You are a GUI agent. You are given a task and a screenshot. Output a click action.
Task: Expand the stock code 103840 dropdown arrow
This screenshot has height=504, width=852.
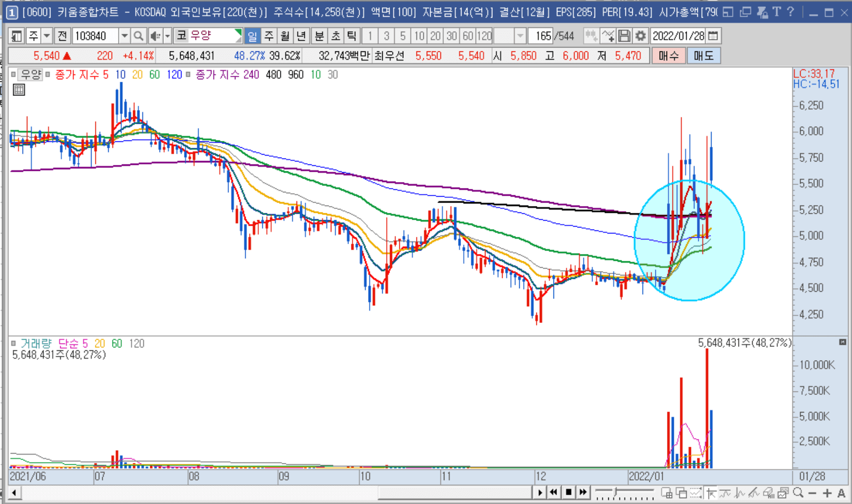[x=124, y=36]
